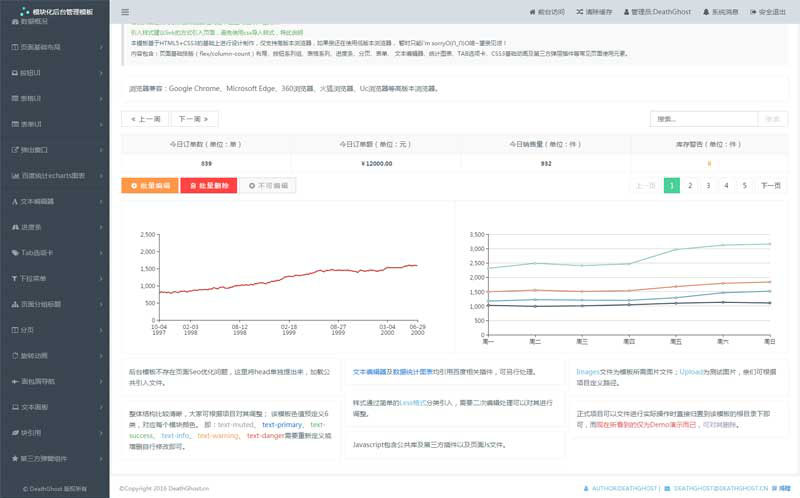The image size is (800, 498).
Task: Click the Images link in notes panel
Action: tap(587, 372)
